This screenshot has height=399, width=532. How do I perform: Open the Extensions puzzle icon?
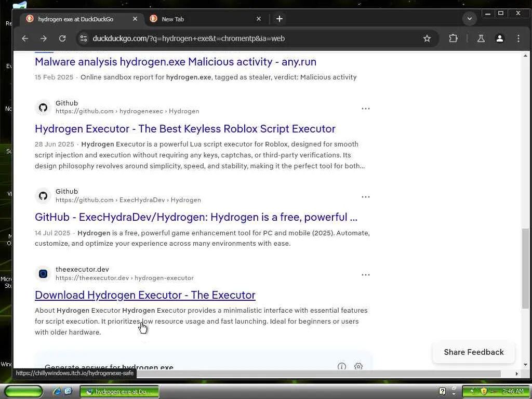453,38
